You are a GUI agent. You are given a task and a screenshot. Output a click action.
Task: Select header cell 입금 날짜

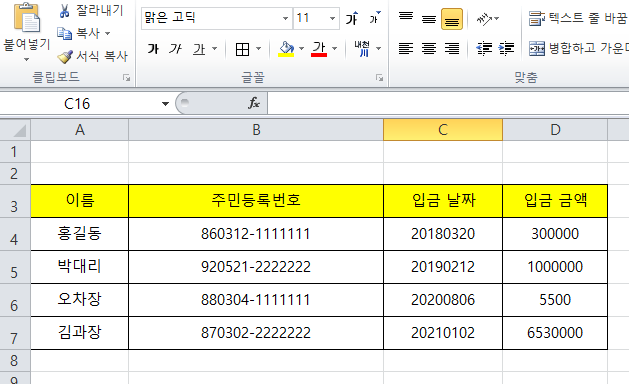pos(443,201)
